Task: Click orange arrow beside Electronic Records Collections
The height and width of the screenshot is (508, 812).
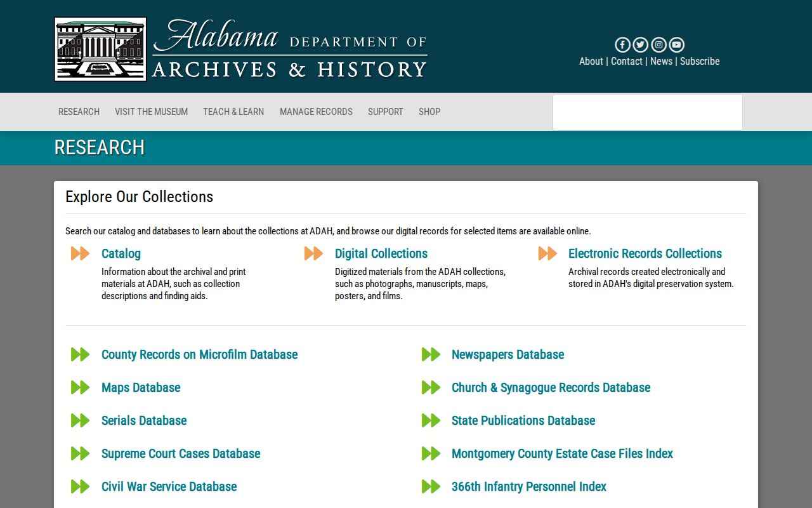Action: pyautogui.click(x=547, y=253)
